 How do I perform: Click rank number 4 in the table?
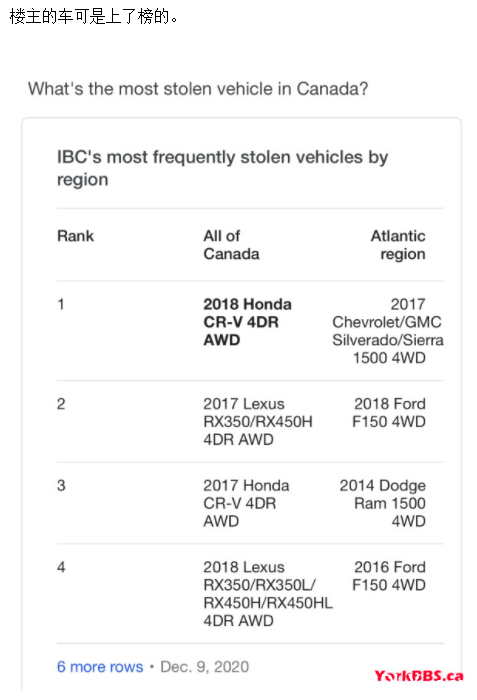coord(61,567)
